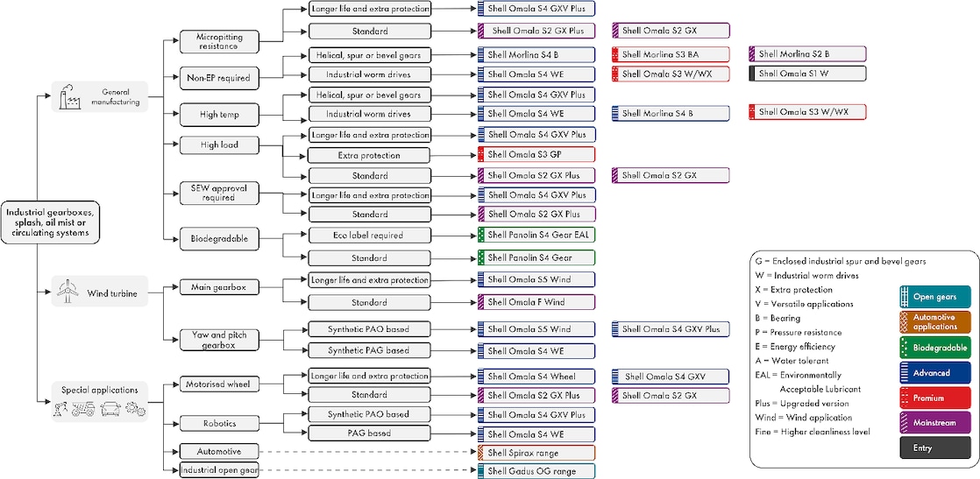Click the High temp node
Viewport: 980px width, 479px height.
(219, 115)
